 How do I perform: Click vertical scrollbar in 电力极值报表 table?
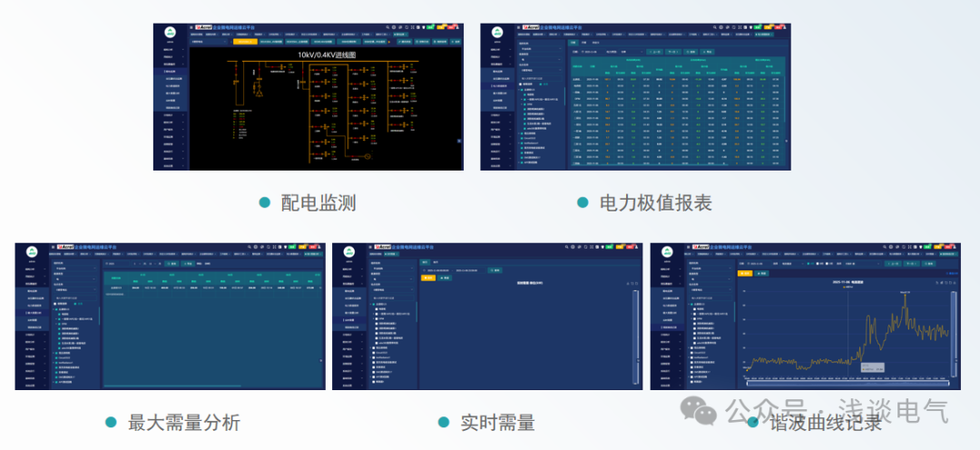[x=785, y=99]
